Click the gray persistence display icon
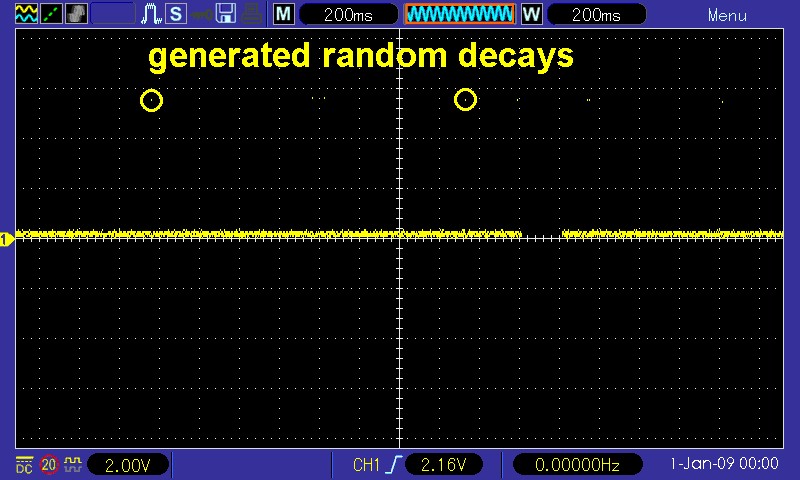The image size is (800, 480). [76, 13]
